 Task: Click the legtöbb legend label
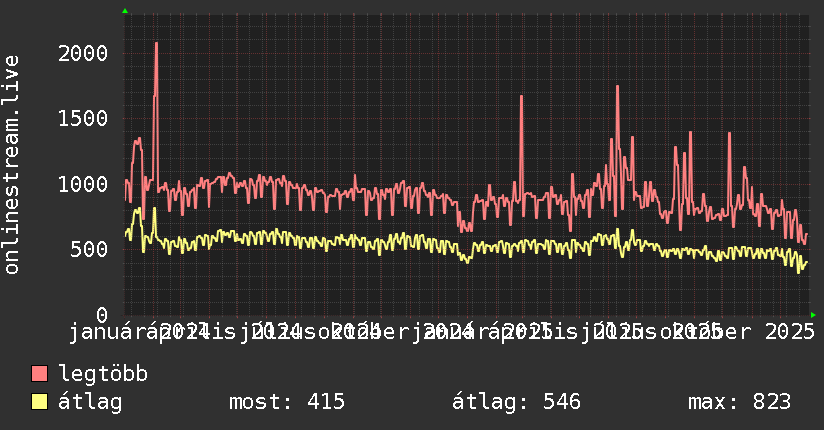click(x=103, y=373)
